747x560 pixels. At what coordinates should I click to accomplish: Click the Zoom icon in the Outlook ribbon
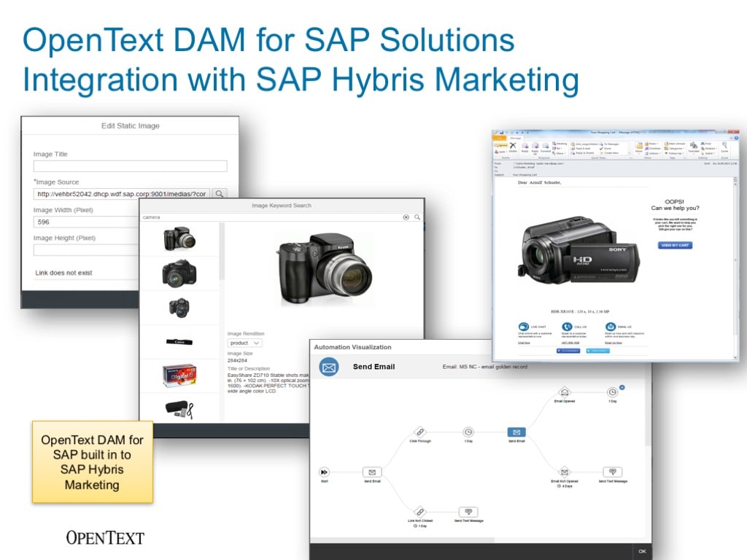tap(723, 145)
